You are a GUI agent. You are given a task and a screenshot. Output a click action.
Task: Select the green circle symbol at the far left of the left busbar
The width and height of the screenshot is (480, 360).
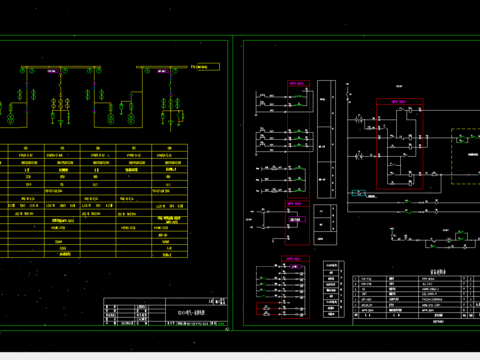pyautogui.click(x=23, y=71)
